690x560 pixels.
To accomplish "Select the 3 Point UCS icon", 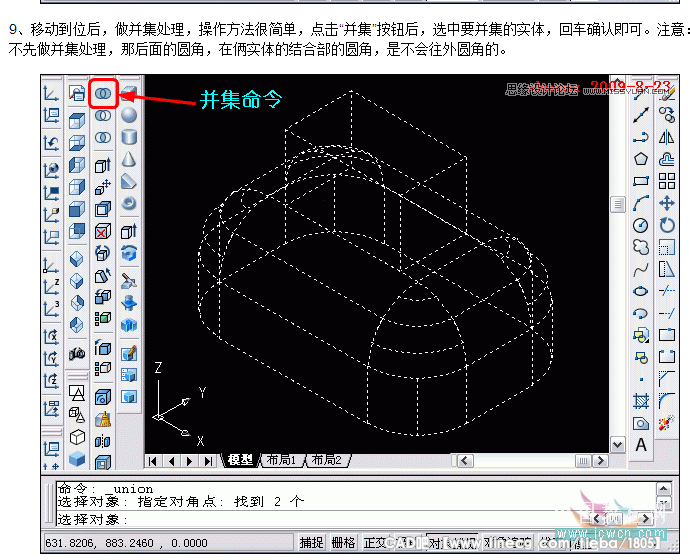I will 51,309.
